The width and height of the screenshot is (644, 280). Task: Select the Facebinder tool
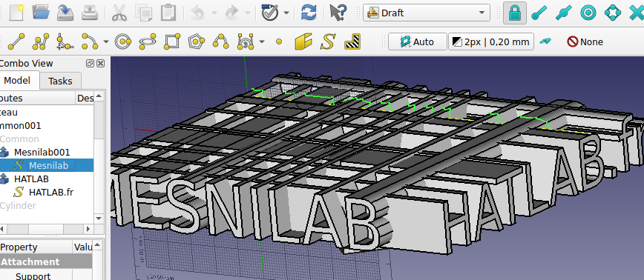[x=303, y=41]
